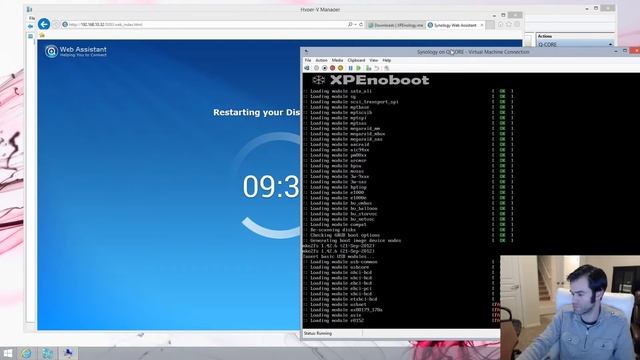This screenshot has width=640, height=360.
Task: Open Help menu in VM Connection
Action: click(387, 60)
